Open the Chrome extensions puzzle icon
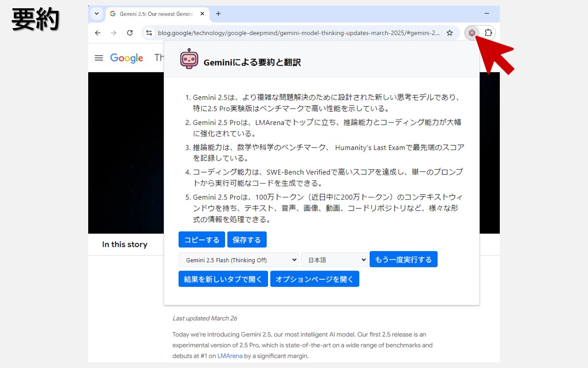The image size is (588, 368). 488,33
